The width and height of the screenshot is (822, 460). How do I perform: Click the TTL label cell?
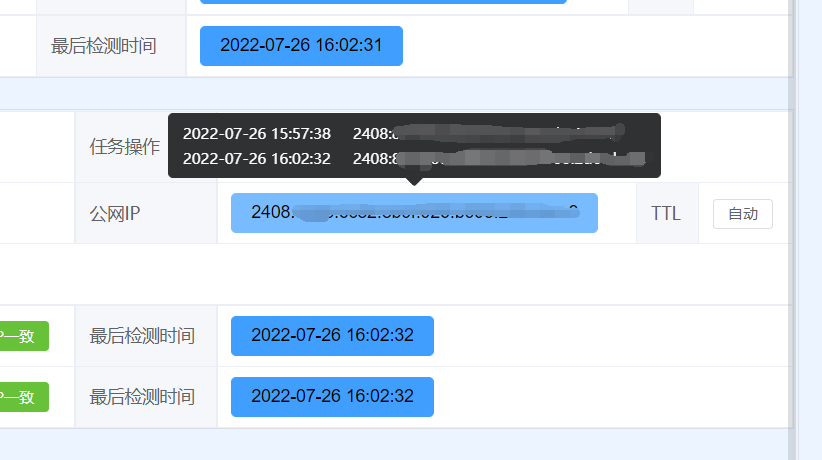click(667, 213)
